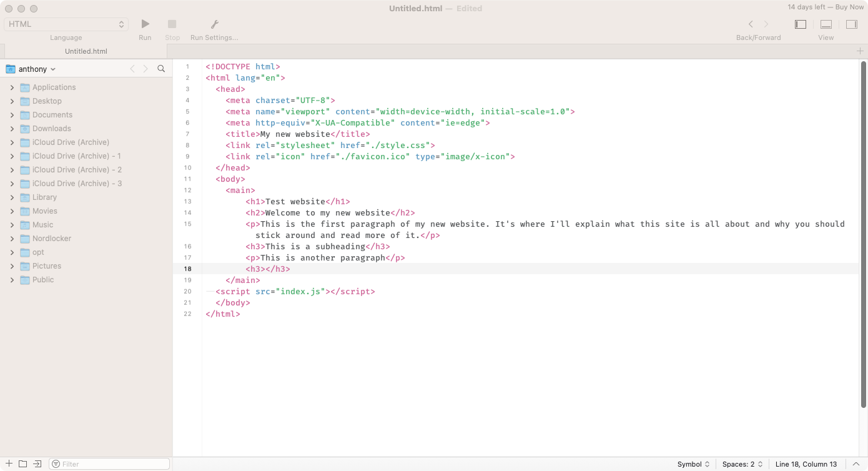Click the file browser forward chevron
This screenshot has width=868, height=471.
pyautogui.click(x=145, y=69)
